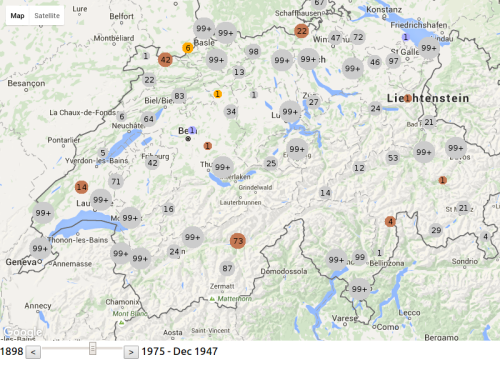Viewport: 500px width, 375px height.
Task: Open the gray 5 marker near Yverdon-les-Bains
Action: coord(103,153)
